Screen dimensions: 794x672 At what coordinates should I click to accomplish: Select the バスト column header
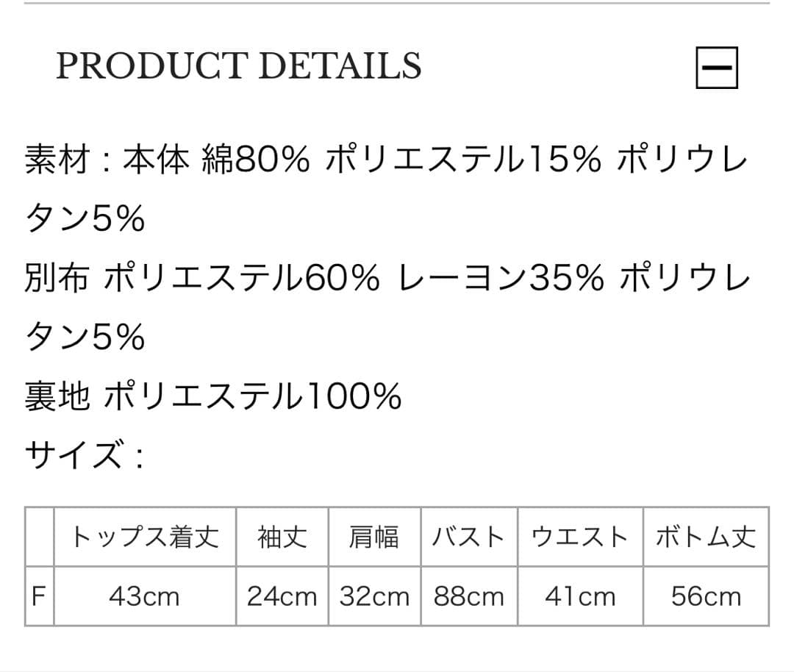point(469,537)
